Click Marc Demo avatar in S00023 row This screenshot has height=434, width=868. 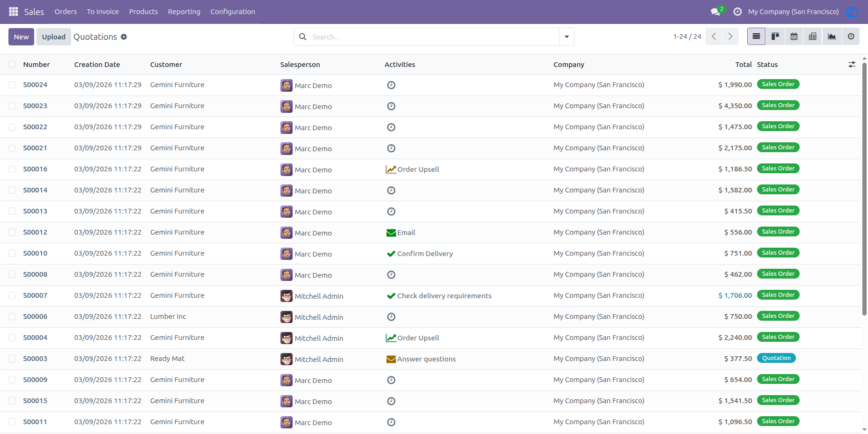click(287, 106)
